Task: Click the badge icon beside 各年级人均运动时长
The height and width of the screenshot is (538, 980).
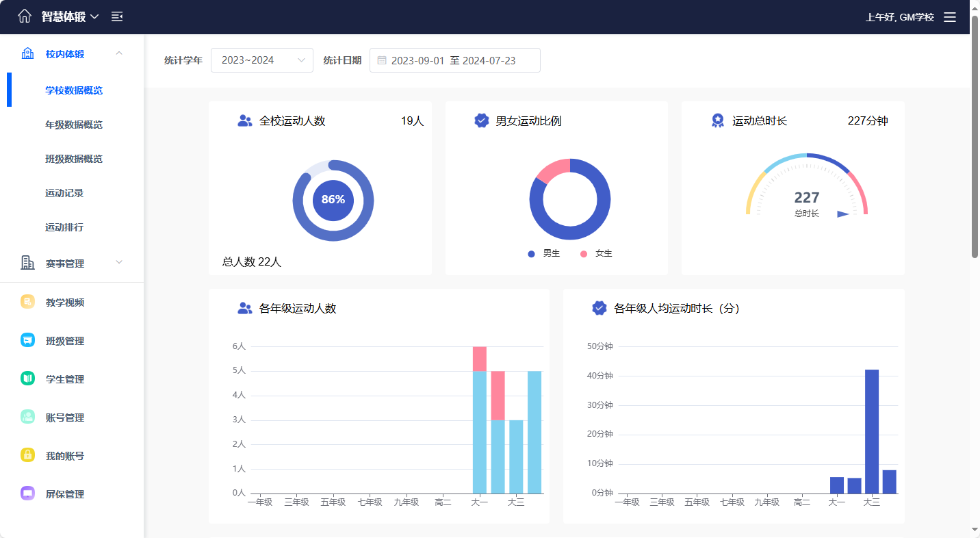Action: point(599,308)
